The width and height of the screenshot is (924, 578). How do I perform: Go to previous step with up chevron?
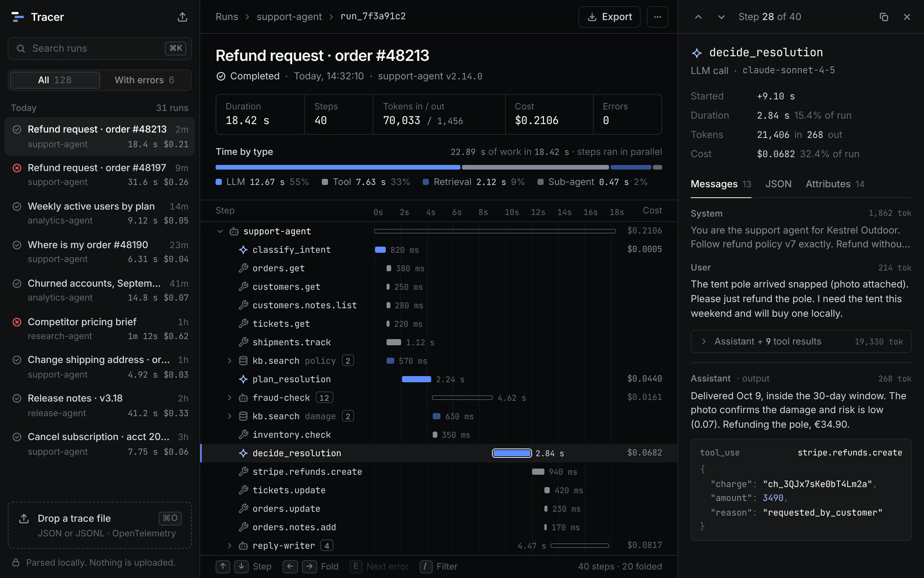698,17
